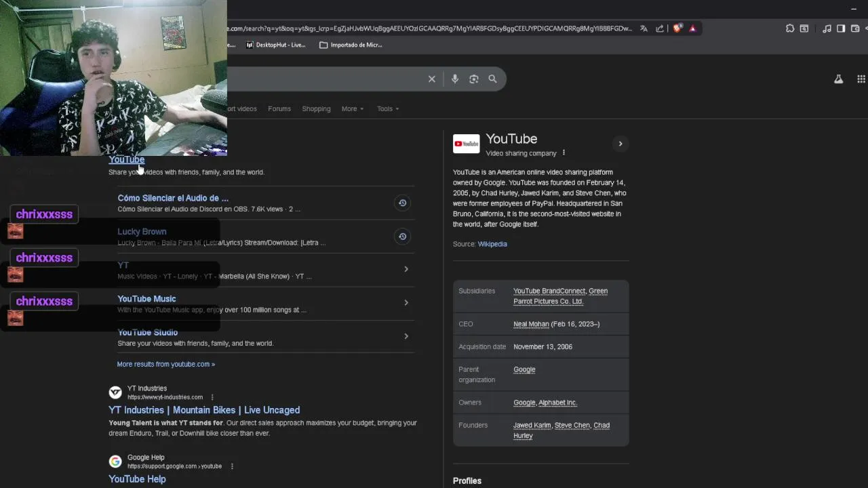Open Google Lens image search icon

click(474, 79)
